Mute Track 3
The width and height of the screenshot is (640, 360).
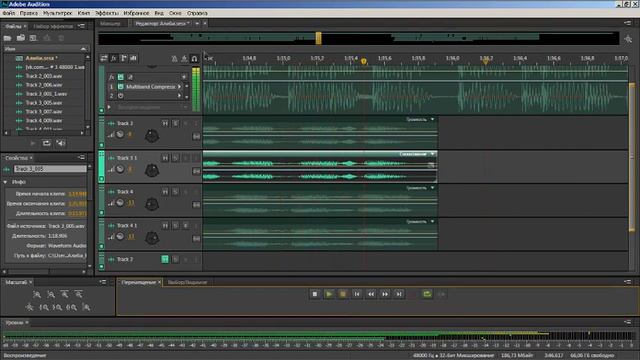(x=165, y=123)
